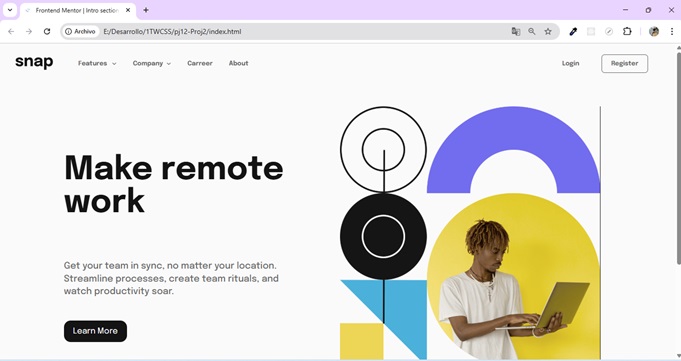Click the color picker eyedropper extension icon

pos(573,31)
